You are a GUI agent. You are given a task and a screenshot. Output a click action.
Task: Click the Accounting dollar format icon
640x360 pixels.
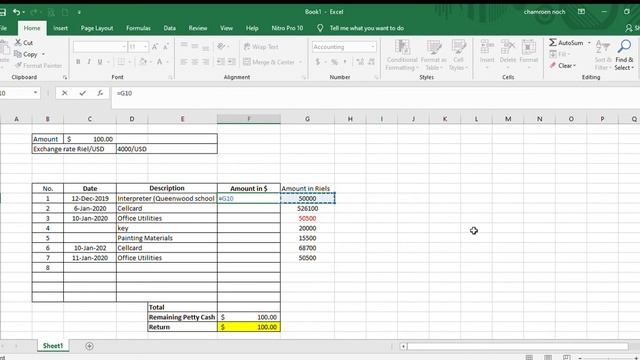pos(318,62)
